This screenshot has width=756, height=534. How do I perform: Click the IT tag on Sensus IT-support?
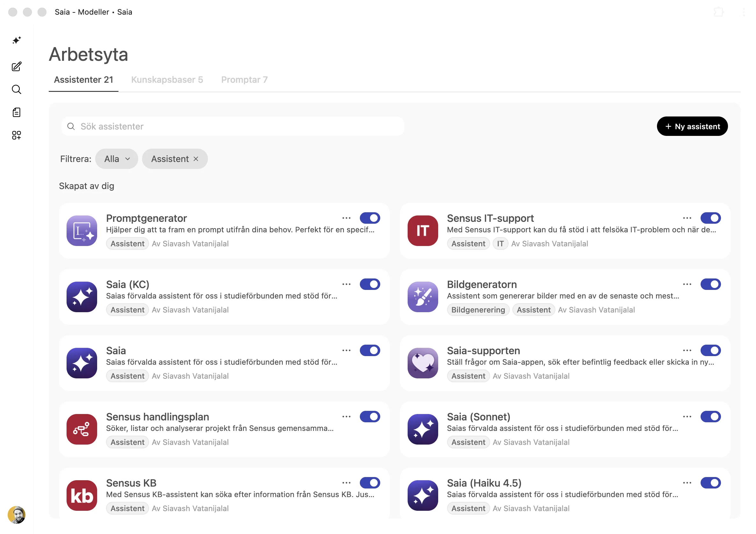[x=500, y=244]
